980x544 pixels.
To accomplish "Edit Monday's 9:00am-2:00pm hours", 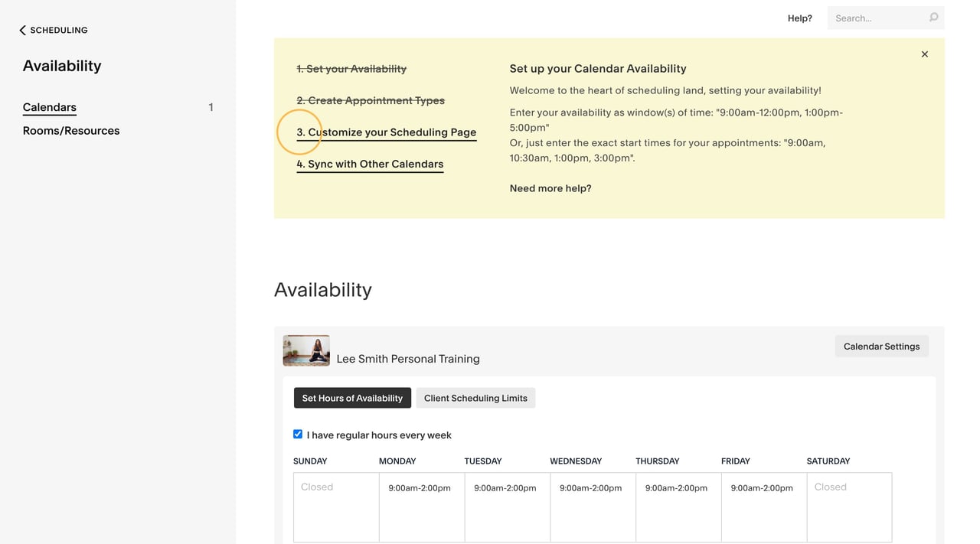I will tap(420, 487).
